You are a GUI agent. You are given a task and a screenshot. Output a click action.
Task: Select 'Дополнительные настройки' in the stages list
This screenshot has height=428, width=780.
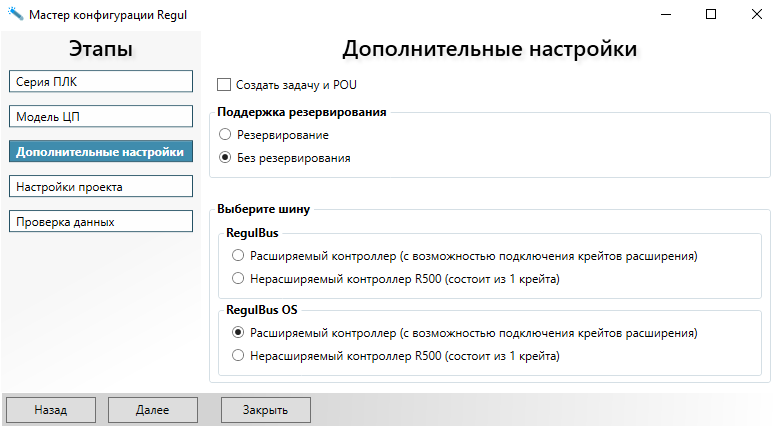click(100, 152)
